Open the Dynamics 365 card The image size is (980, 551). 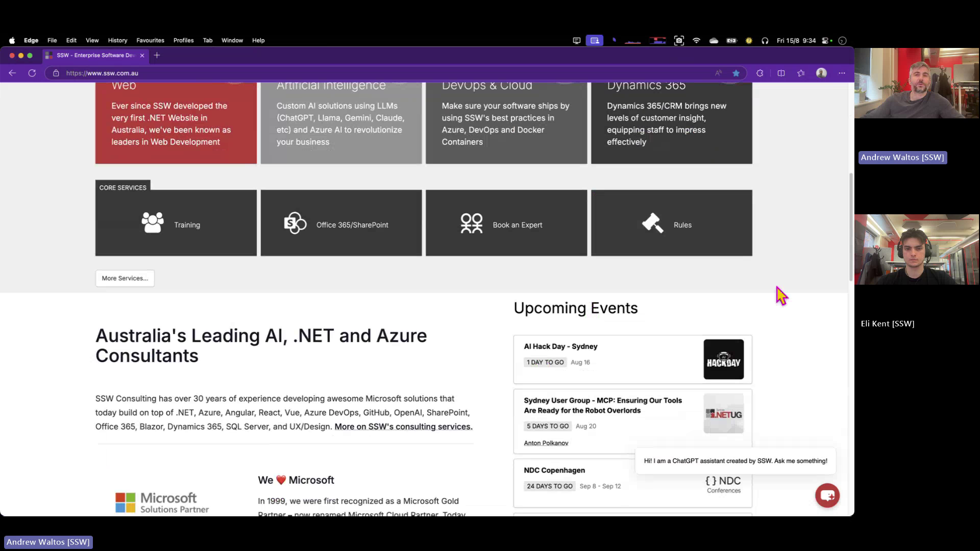click(672, 123)
